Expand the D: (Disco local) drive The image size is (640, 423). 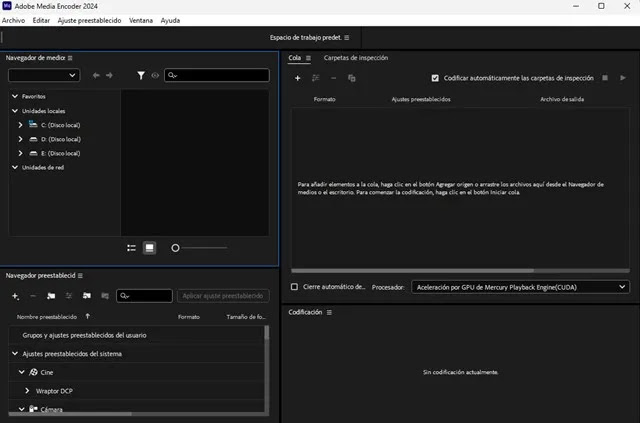click(x=20, y=139)
